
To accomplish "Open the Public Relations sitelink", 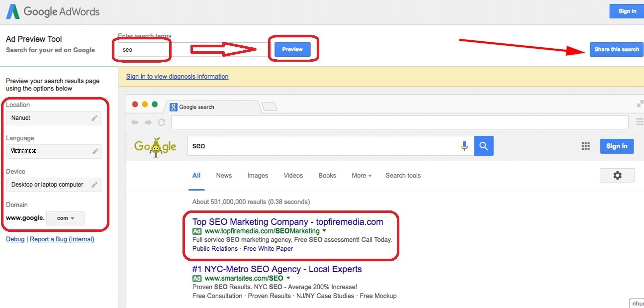I will 215,248.
